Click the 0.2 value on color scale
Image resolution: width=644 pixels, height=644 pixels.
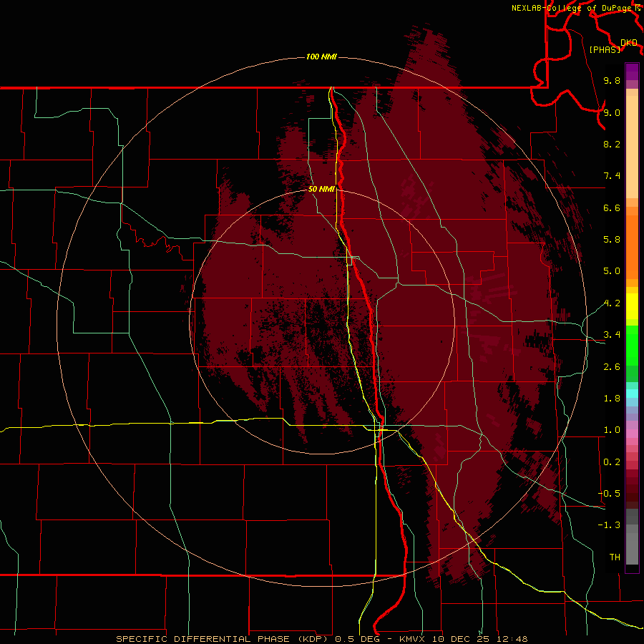coord(612,462)
